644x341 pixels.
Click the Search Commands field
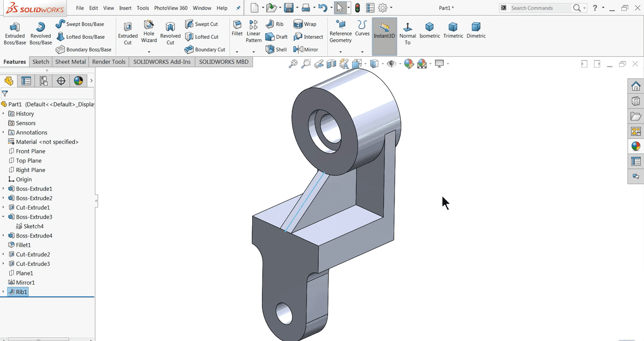point(538,8)
